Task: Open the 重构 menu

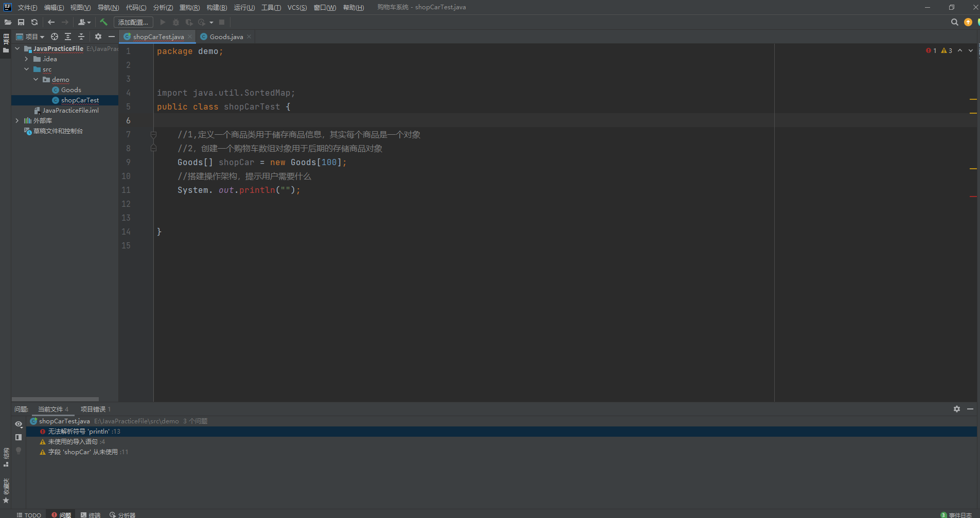Action: 189,7
